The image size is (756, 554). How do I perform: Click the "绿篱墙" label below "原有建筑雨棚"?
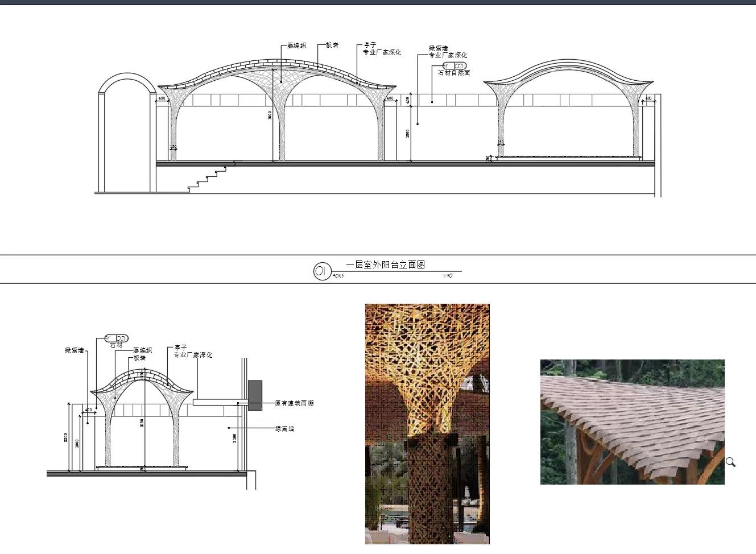click(x=284, y=429)
